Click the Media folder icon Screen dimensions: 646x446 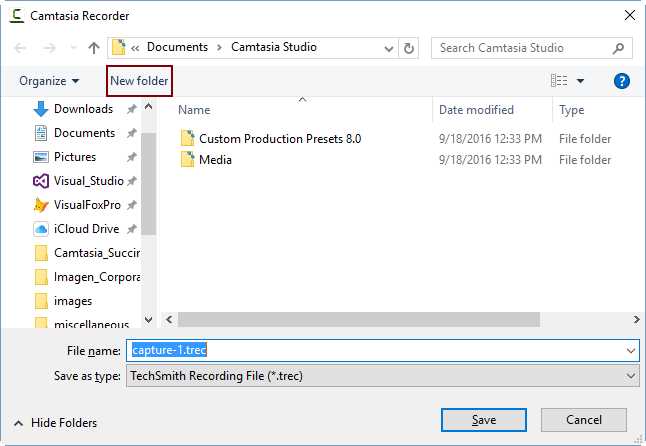(187, 159)
